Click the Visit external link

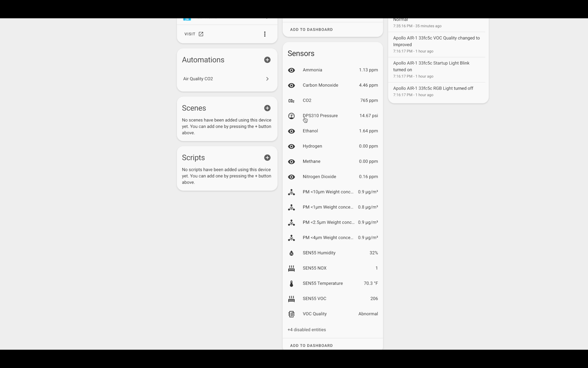click(194, 34)
